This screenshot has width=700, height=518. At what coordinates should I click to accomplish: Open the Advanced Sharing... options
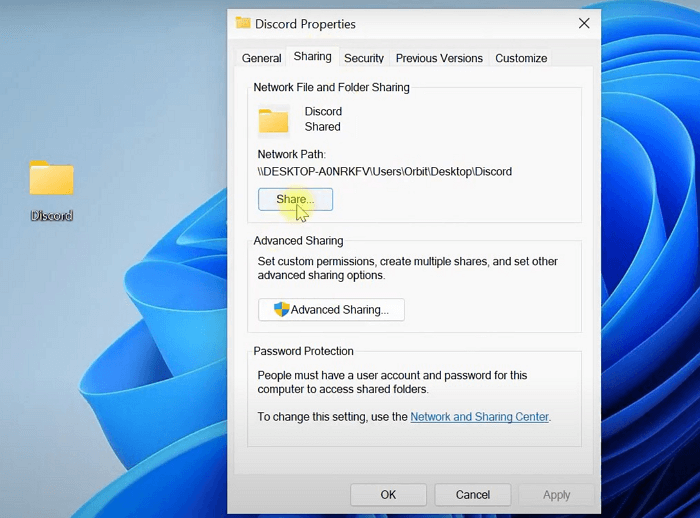331,310
